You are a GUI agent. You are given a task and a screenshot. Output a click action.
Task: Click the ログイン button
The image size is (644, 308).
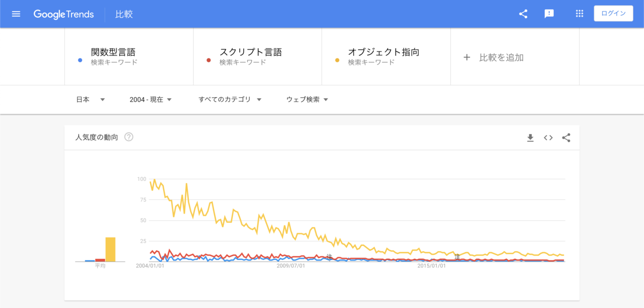(x=613, y=14)
